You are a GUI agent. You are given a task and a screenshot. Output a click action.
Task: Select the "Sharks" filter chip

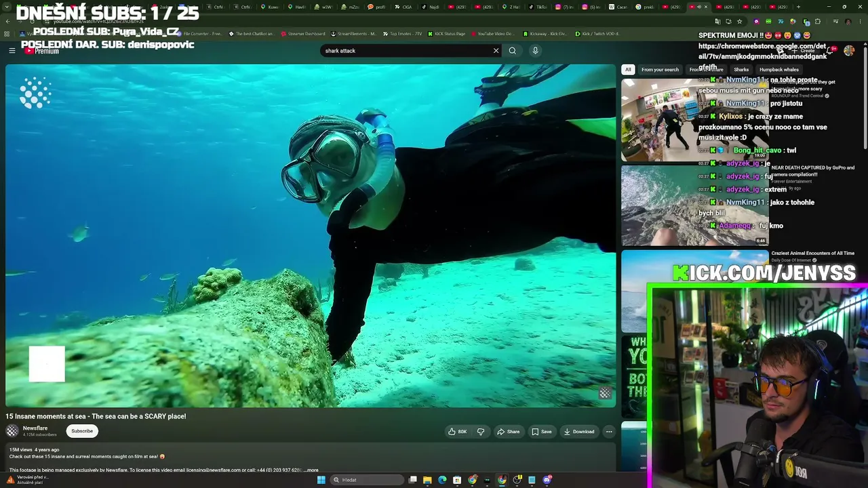click(741, 69)
